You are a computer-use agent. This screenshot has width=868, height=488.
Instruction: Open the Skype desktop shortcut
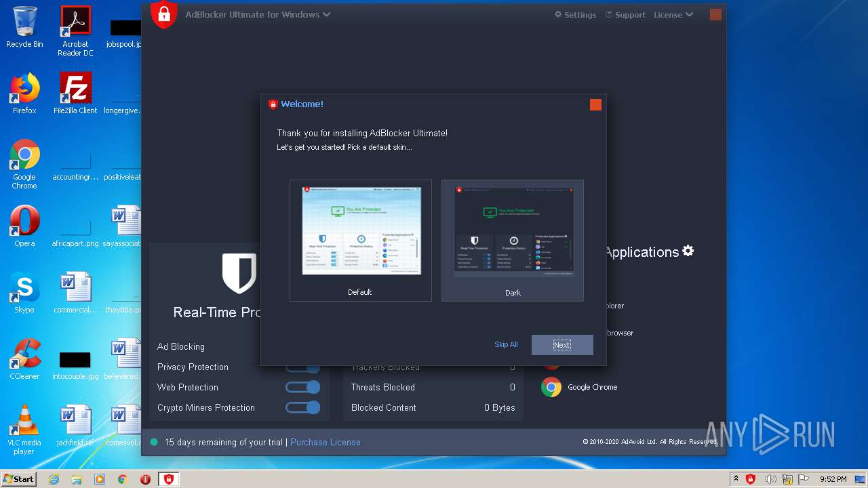click(x=24, y=293)
